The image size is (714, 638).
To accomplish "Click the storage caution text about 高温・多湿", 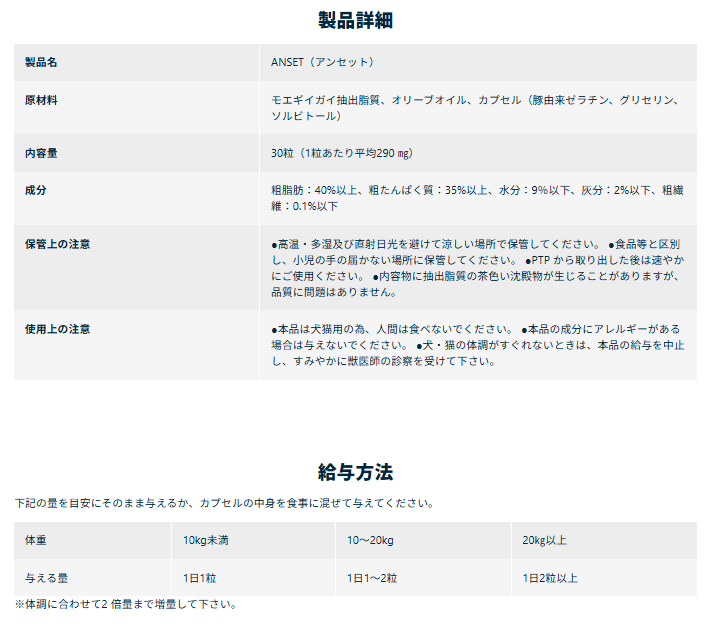I will pos(476,268).
